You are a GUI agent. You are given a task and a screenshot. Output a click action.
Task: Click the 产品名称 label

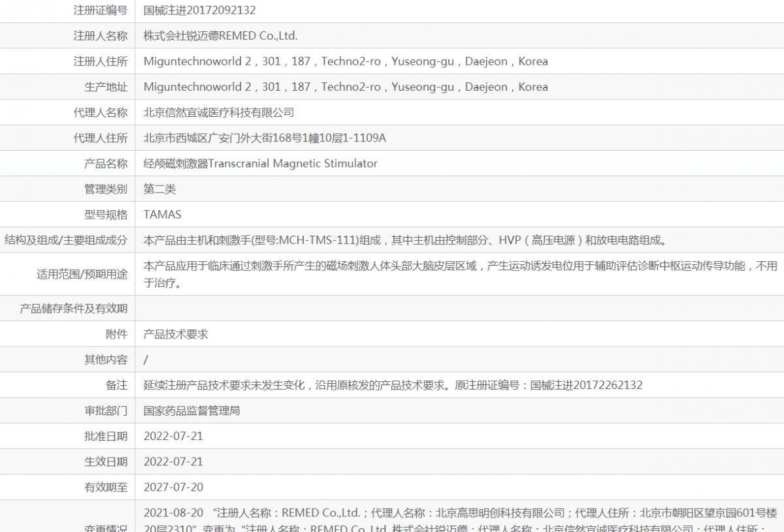pos(106,163)
